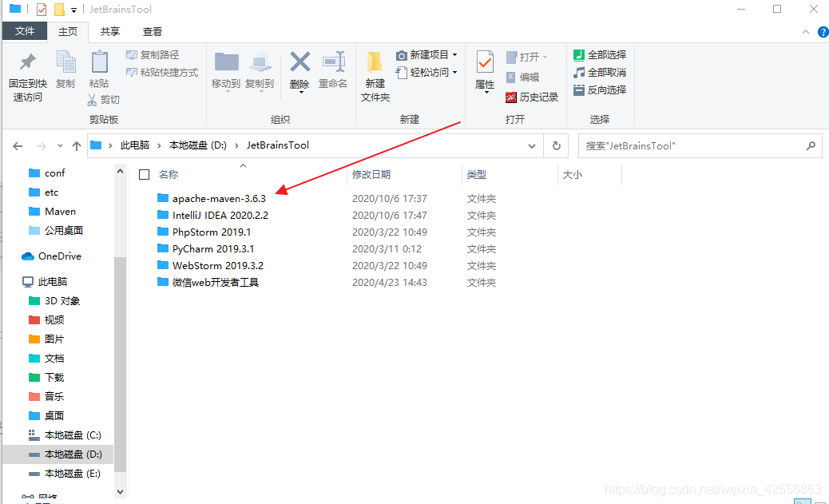Image resolution: width=829 pixels, height=504 pixels.
Task: Open the recent locations dropdown arrow
Action: pos(60,146)
